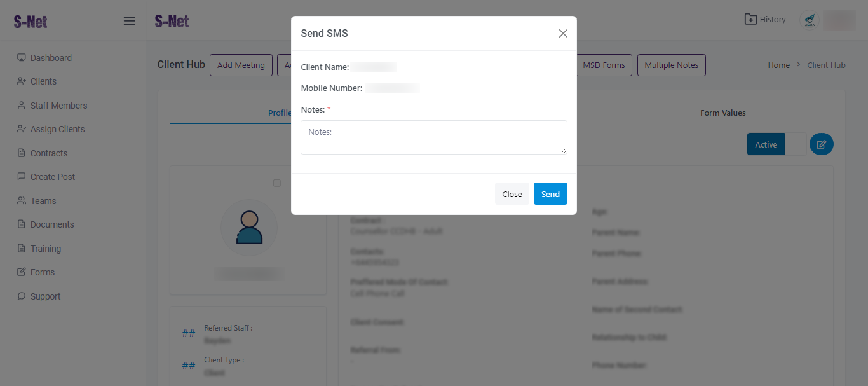The image size is (868, 386).
Task: Open Staff Members page
Action: pos(58,106)
